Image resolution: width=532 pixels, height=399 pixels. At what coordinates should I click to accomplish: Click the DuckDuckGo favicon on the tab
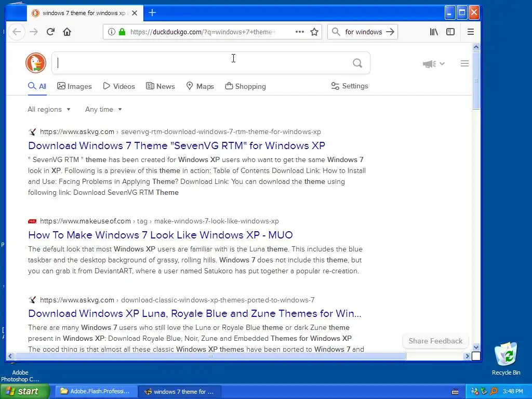(x=35, y=13)
